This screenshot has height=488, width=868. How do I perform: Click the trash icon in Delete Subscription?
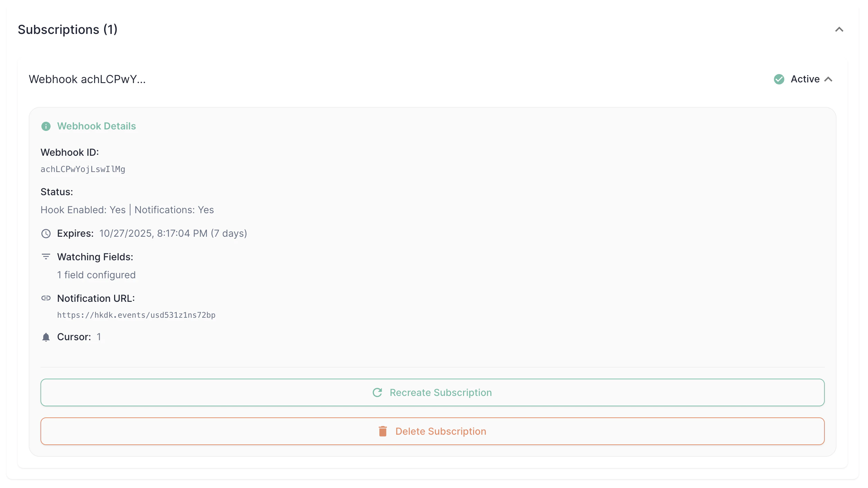coord(382,431)
